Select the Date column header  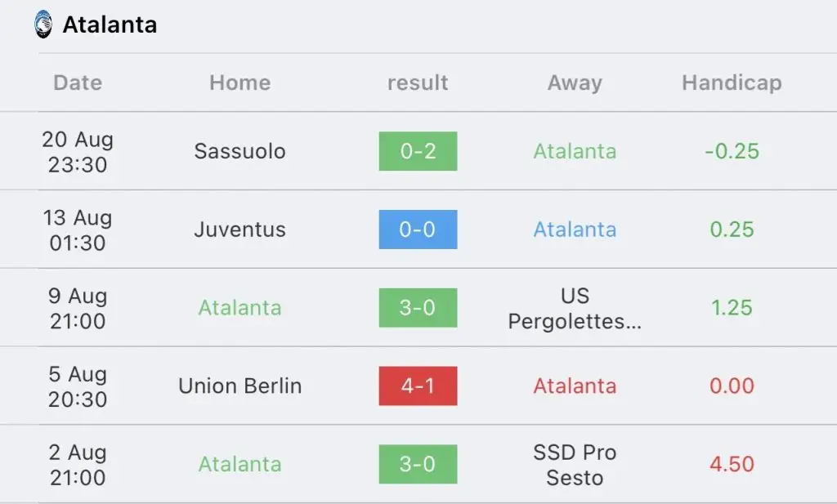tap(78, 83)
